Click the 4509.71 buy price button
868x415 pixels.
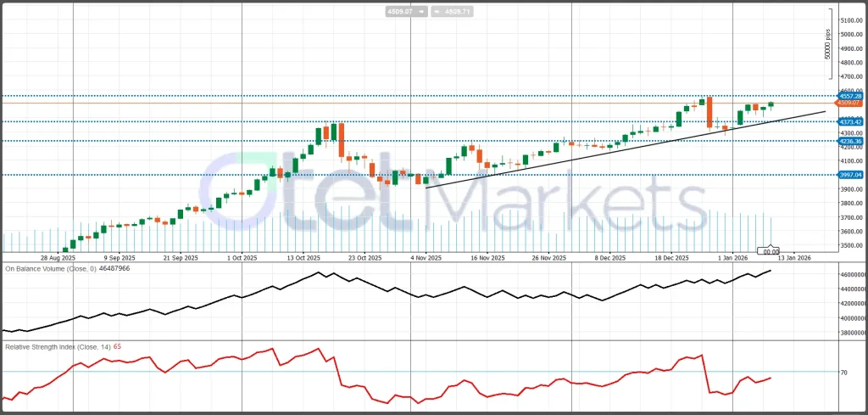tap(452, 12)
